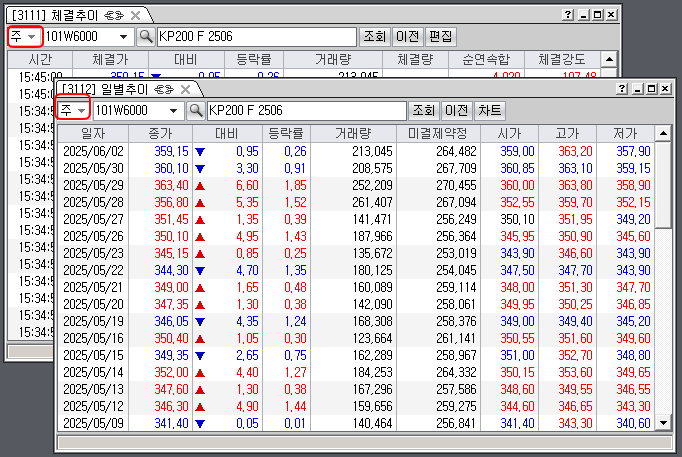Select the [3112] 일별추이 tab
The height and width of the screenshot is (457, 682).
click(104, 89)
